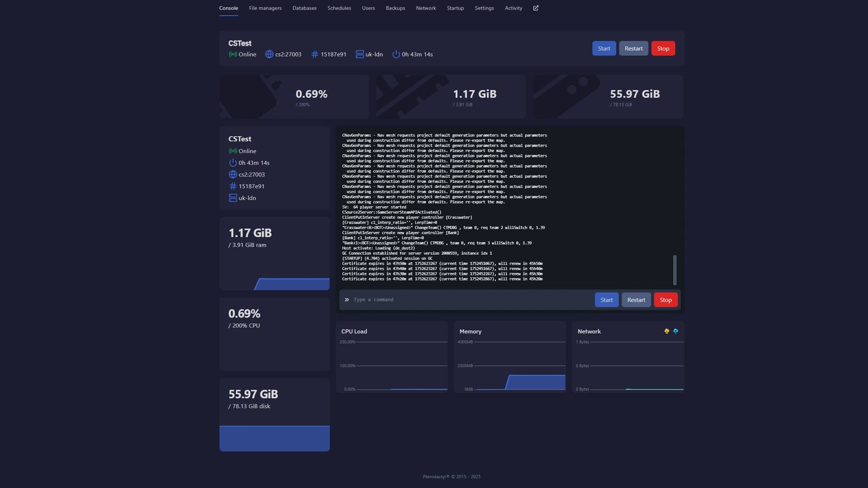The image size is (868, 488).
Task: Open the Backups tab
Action: [x=395, y=8]
